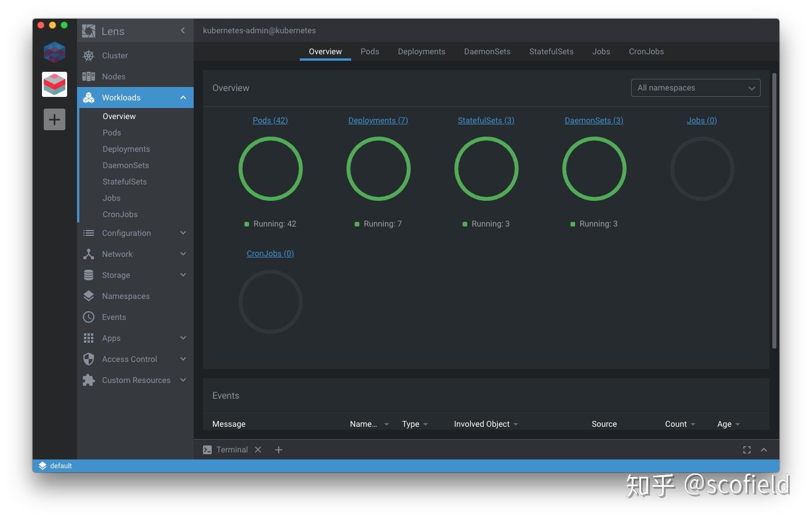This screenshot has width=812, height=519.
Task: Open the CronJobs (0) link
Action: click(270, 253)
